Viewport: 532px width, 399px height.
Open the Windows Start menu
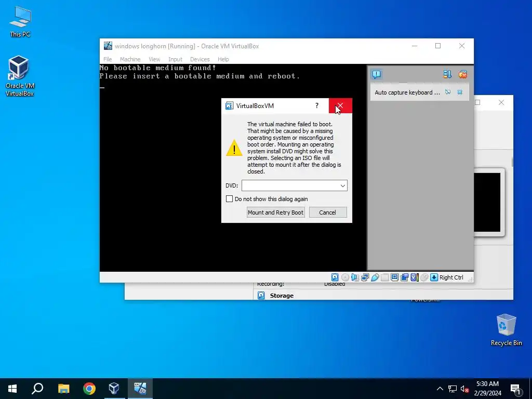tap(12, 389)
